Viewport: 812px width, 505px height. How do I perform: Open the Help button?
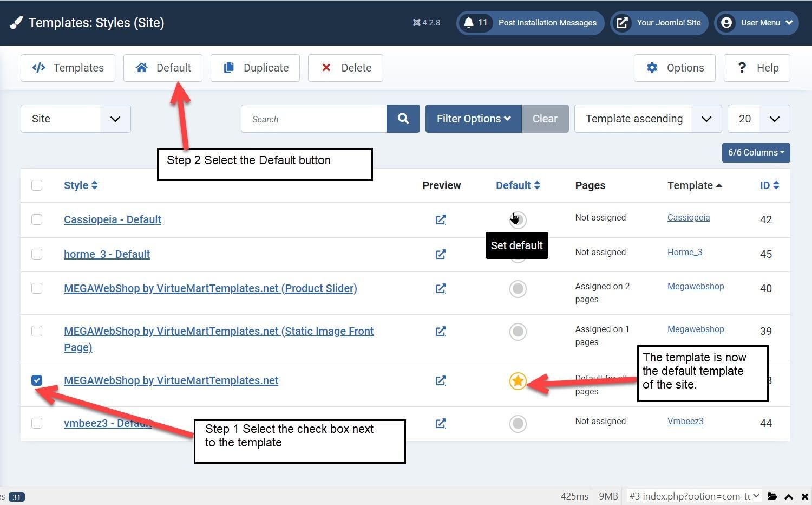757,68
